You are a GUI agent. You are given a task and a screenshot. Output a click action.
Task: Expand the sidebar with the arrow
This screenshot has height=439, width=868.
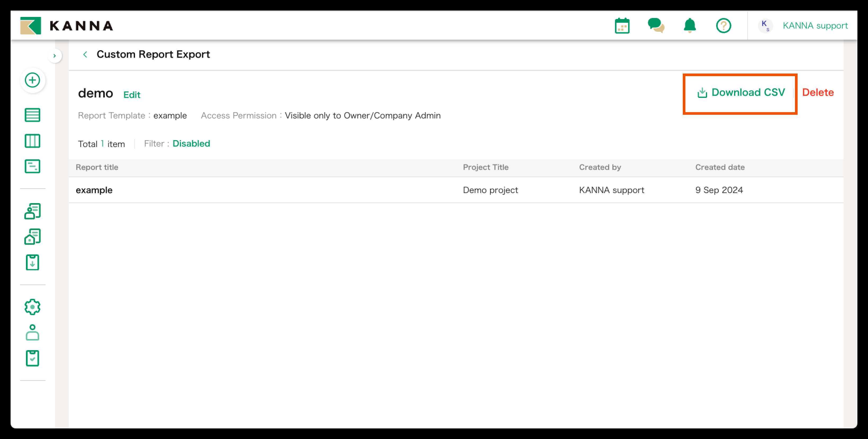point(55,56)
